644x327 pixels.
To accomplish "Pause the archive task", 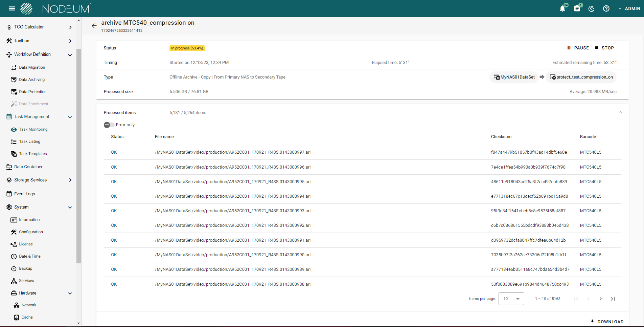I will click(x=578, y=48).
